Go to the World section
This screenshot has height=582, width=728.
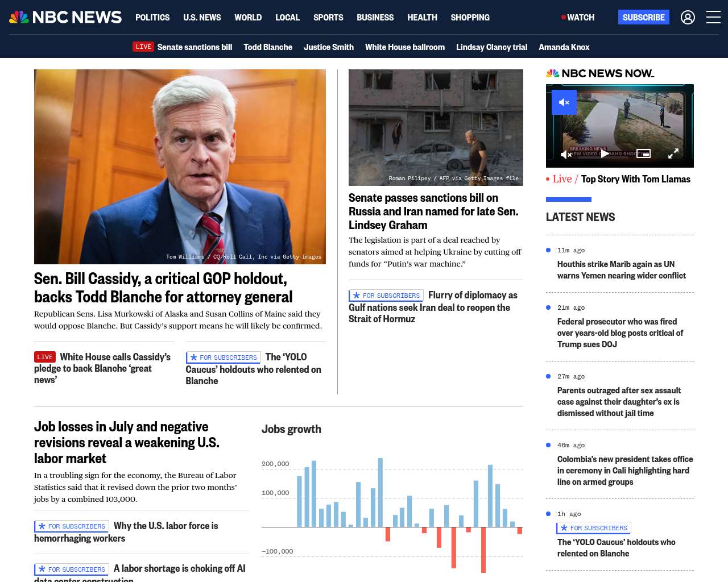(248, 18)
